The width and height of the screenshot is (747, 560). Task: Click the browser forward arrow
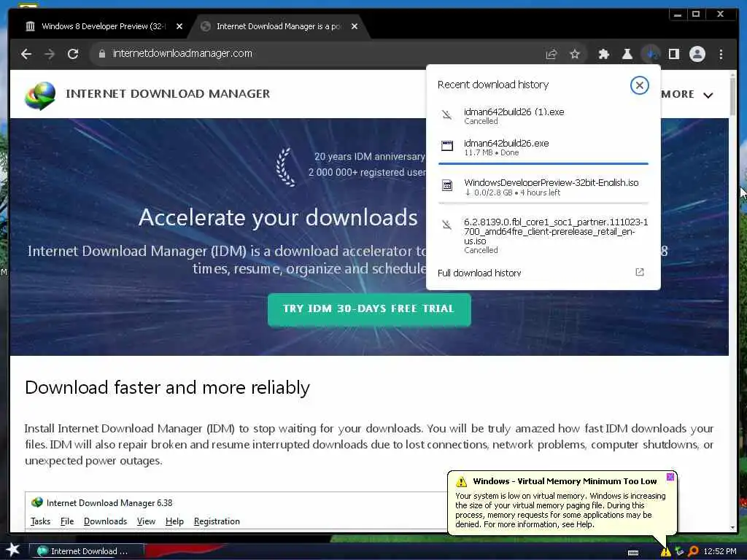click(x=50, y=54)
